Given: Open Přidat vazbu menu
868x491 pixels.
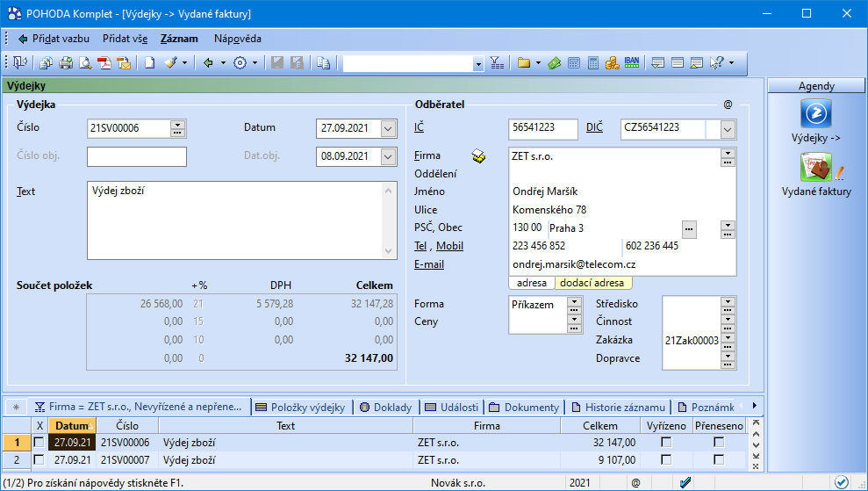Looking at the screenshot, I should tap(54, 39).
